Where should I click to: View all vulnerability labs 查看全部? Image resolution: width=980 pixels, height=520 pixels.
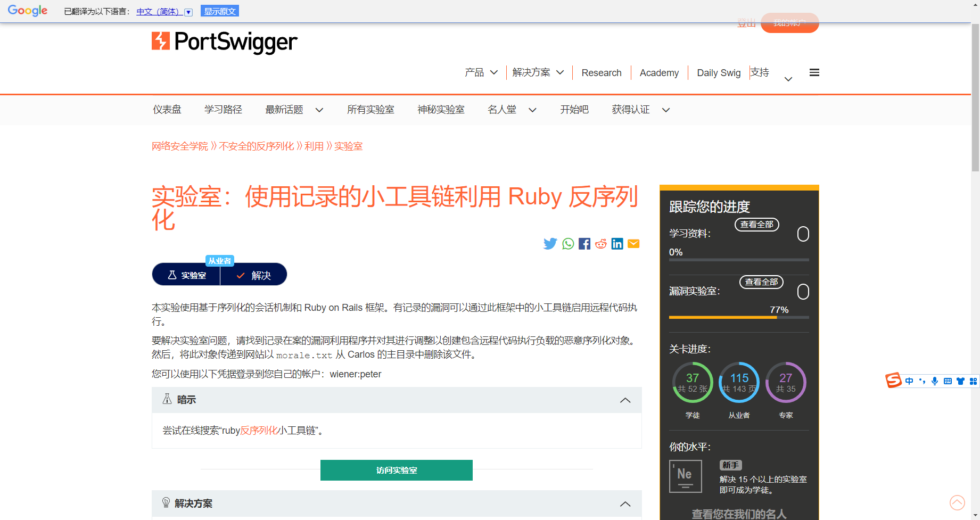coord(762,282)
